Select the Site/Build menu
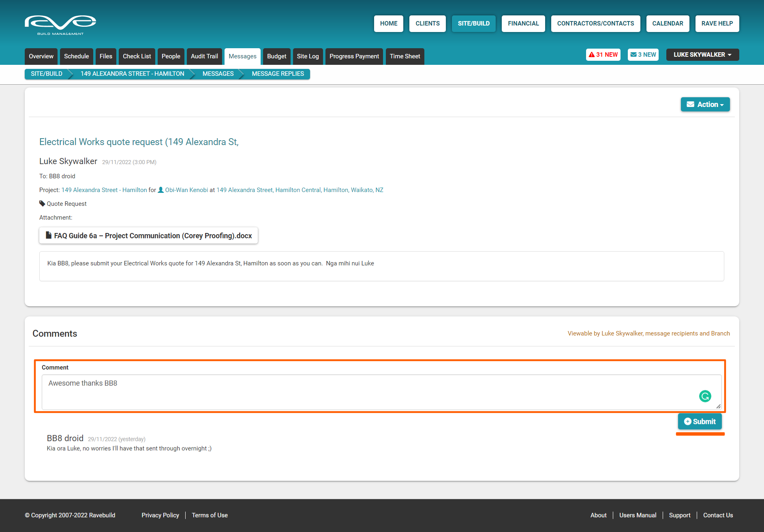 tap(474, 24)
